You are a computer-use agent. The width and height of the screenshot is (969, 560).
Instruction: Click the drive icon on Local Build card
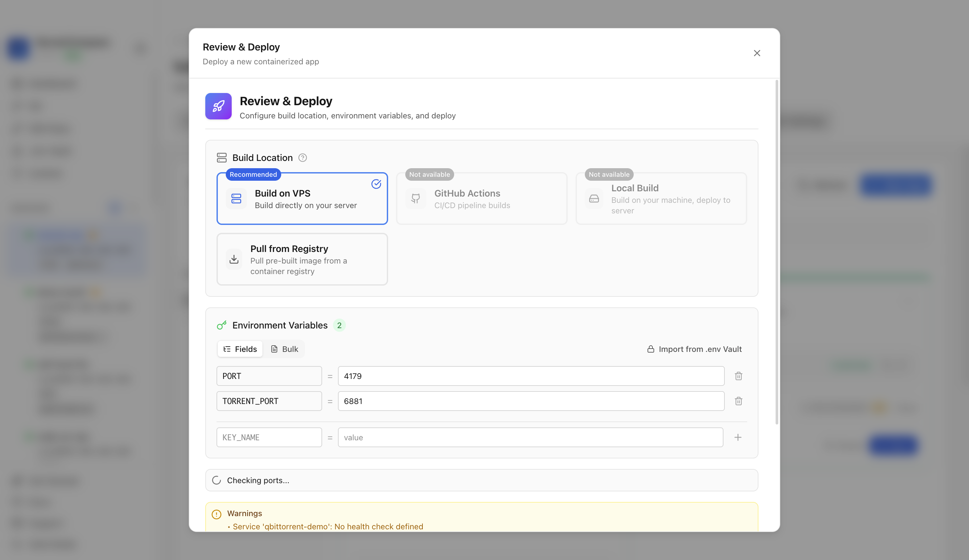594,198
